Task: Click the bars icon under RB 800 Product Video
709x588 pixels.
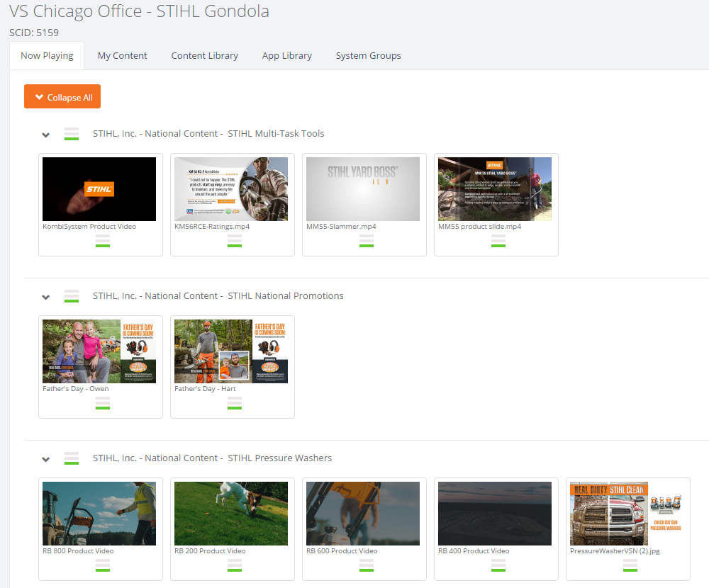Action: pos(103,565)
